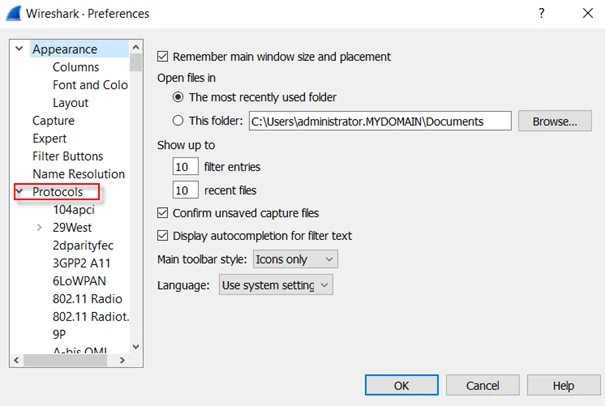Image resolution: width=605 pixels, height=406 pixels.
Task: Collapse the Protocols tree section
Action: pyautogui.click(x=19, y=192)
